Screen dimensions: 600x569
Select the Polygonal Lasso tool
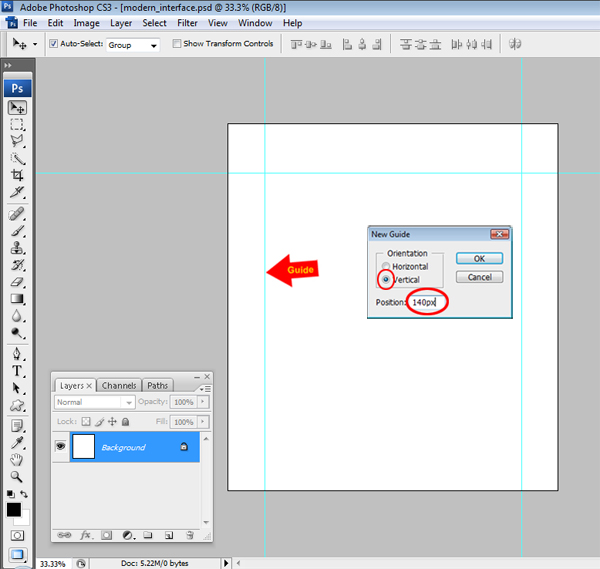[17, 141]
